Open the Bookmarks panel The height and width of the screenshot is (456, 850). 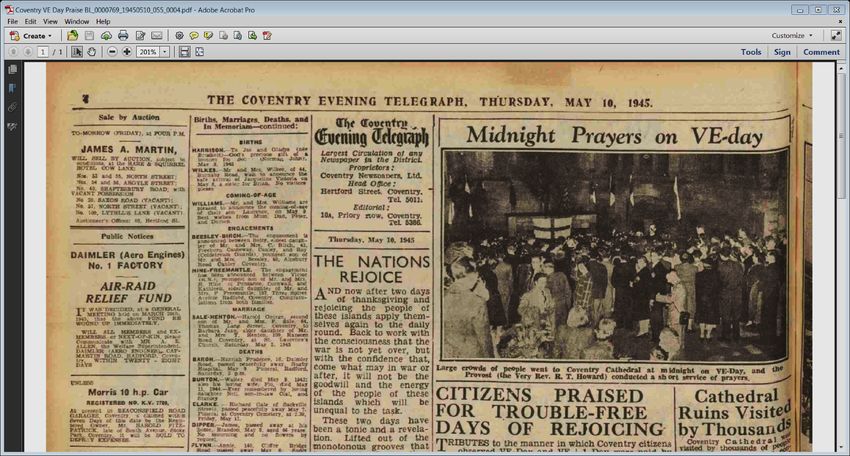tap(12, 88)
